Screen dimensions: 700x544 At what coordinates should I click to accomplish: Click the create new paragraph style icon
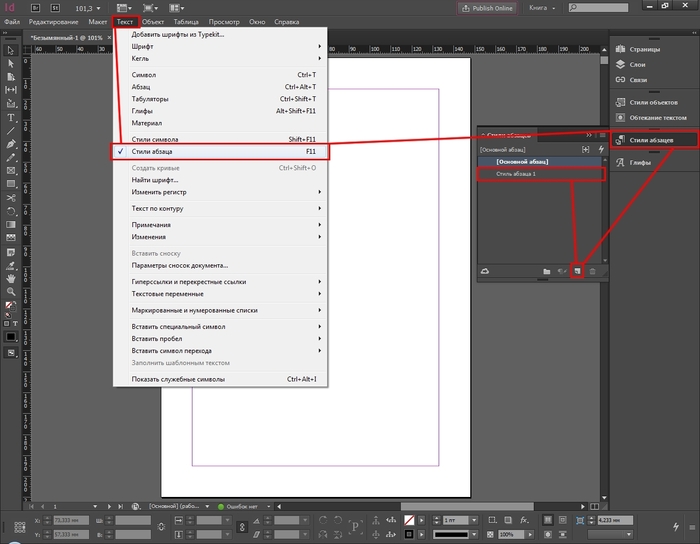tap(578, 271)
